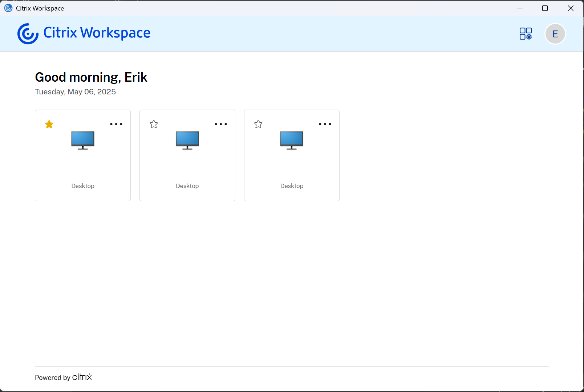The width and height of the screenshot is (584, 392).
Task: Maximize the Citrix Workspace window
Action: [x=545, y=8]
